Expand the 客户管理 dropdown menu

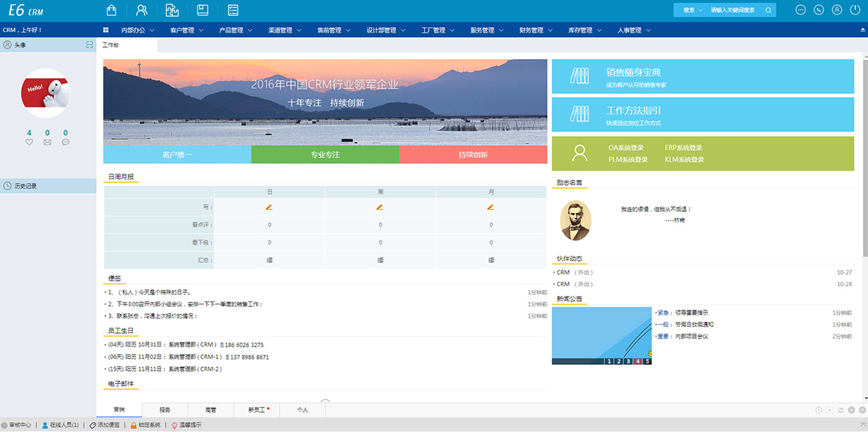coord(186,30)
